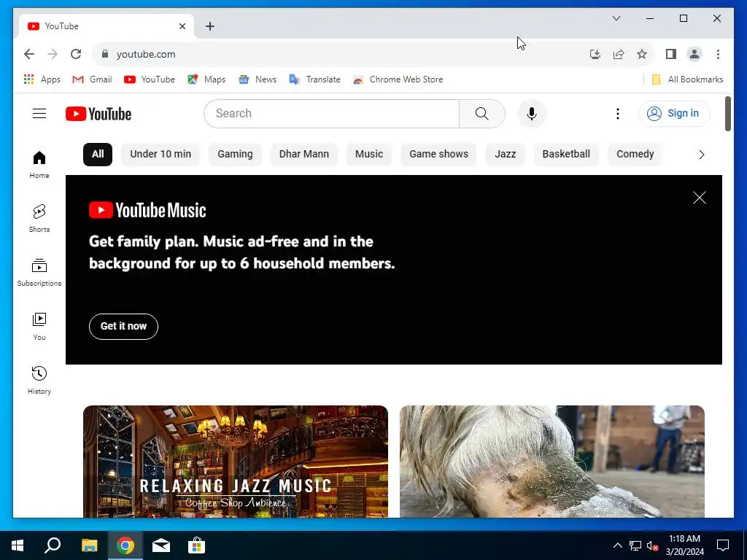Screen dimensions: 747x560
Task: Select the Dhar Mann chip
Action: 304,154
